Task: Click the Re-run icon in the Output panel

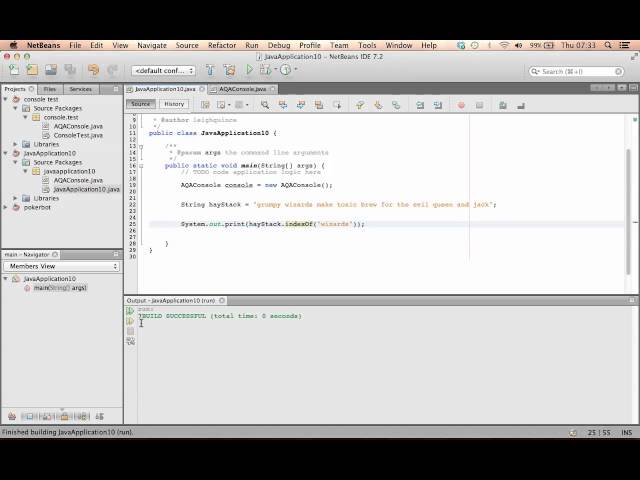Action: pos(130,311)
